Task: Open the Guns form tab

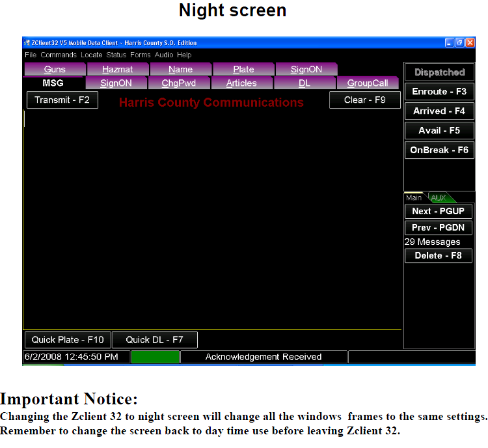Action: pos(55,69)
